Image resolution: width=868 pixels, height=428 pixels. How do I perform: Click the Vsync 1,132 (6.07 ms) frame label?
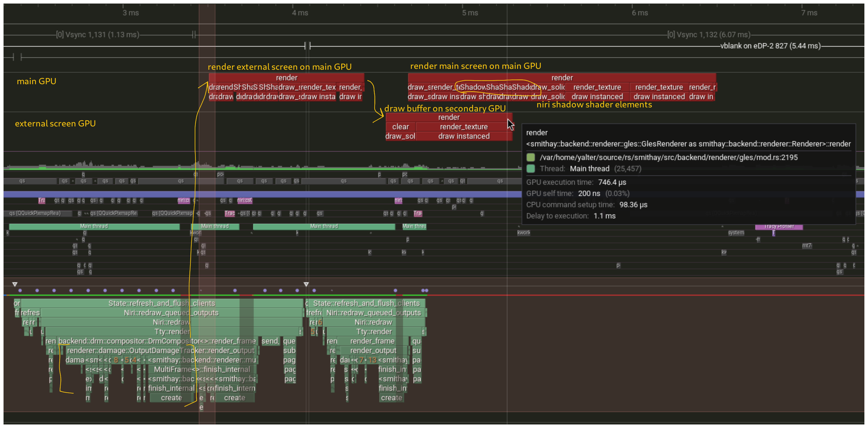click(x=709, y=35)
